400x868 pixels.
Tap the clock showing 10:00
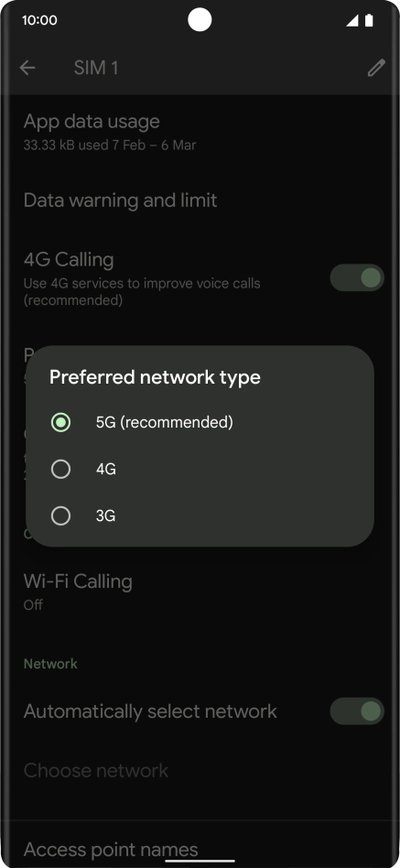39,20
